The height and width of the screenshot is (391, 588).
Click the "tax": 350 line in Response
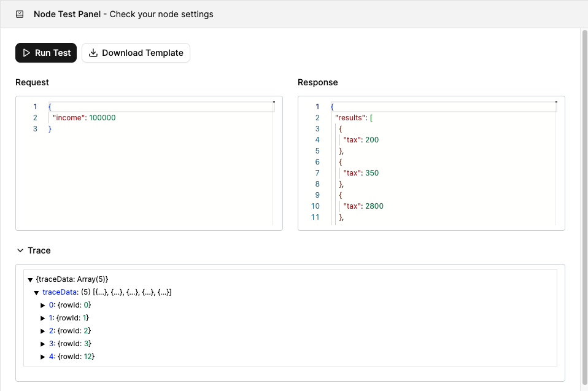click(x=361, y=173)
